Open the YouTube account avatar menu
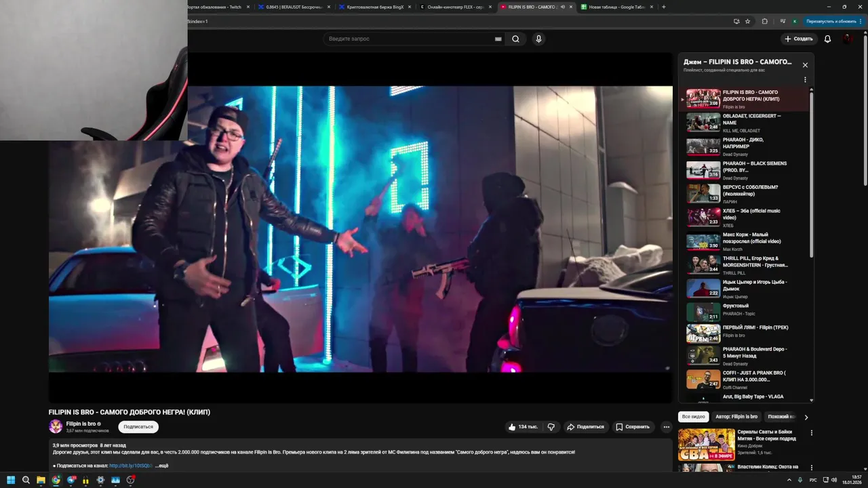Image resolution: width=868 pixels, height=488 pixels. tap(848, 39)
